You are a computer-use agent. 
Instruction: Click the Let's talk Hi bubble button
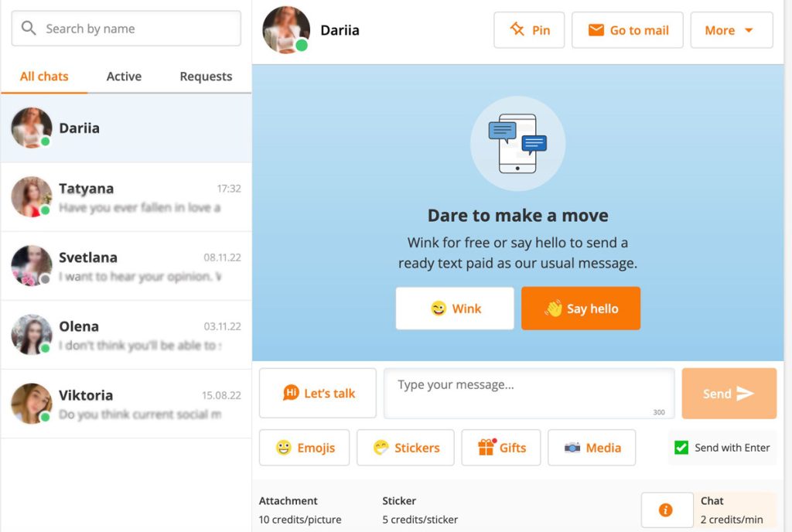pos(318,393)
